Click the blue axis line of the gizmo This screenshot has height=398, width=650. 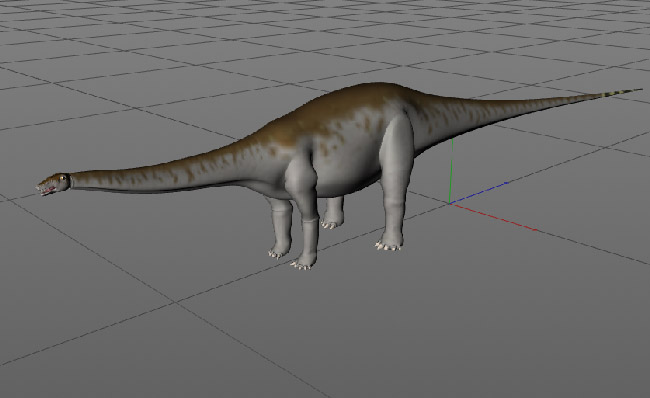click(x=480, y=192)
